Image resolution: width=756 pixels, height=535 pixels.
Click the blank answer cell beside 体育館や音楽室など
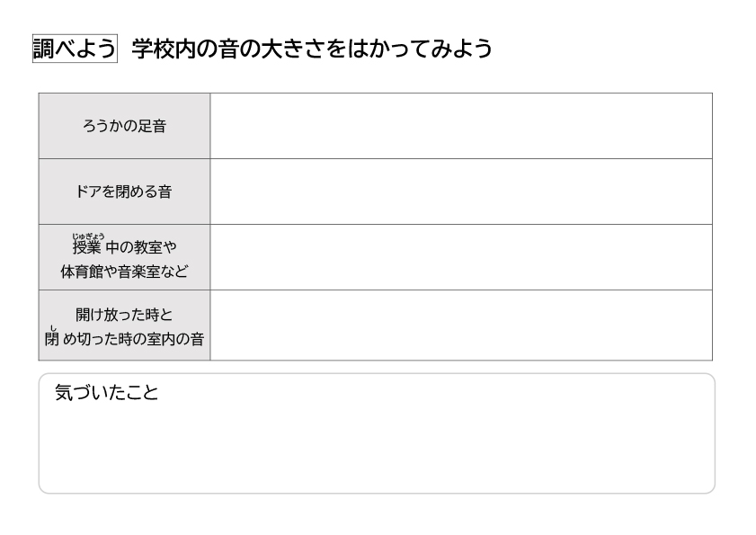coord(461,257)
